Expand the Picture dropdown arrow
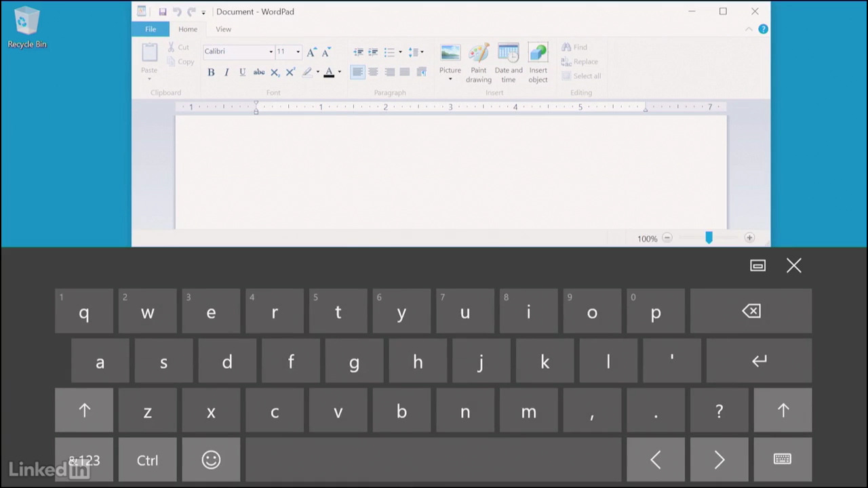 450,79
